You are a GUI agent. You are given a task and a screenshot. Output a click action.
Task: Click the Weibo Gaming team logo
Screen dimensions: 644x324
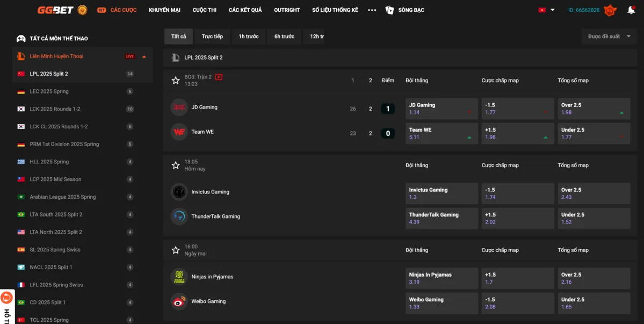[x=179, y=301]
